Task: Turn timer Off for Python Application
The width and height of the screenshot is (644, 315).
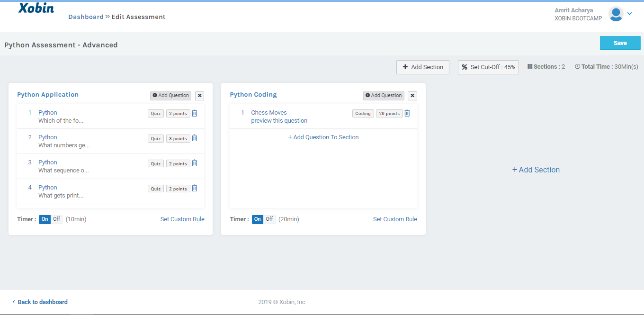Action: 56,219
